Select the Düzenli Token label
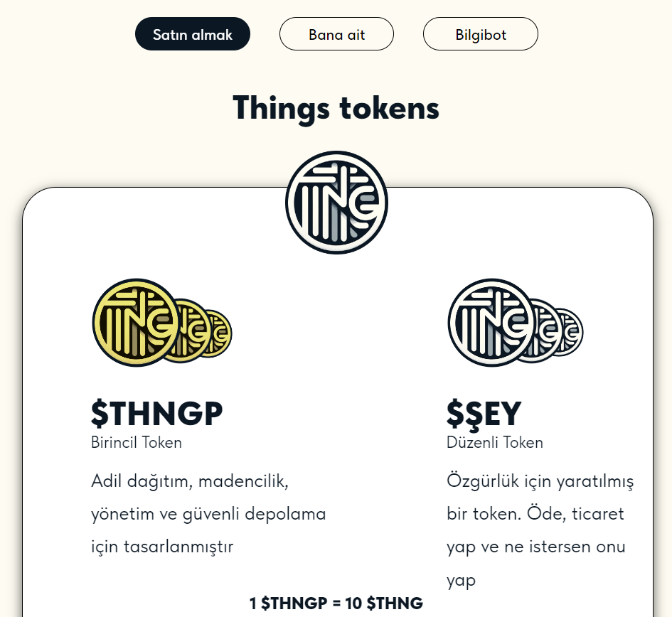The height and width of the screenshot is (617, 672). [x=495, y=442]
